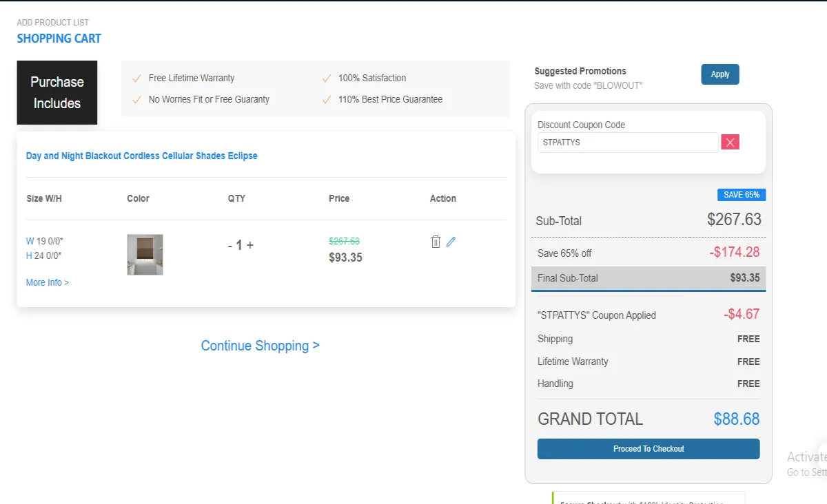Click the SAVE 65% badge
Screen dimensions: 827x504
pyautogui.click(x=741, y=195)
